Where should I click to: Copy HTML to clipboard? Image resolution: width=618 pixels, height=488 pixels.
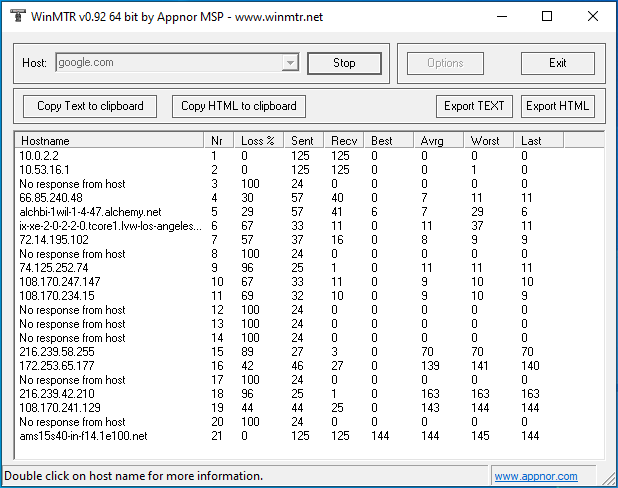(238, 106)
